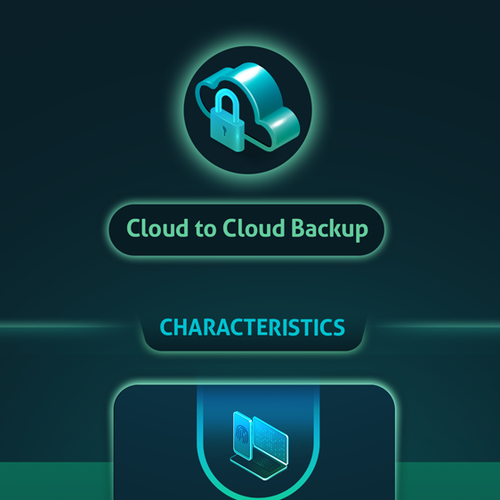
Task: Click the dark card panel right of the shield
Action: point(357,443)
